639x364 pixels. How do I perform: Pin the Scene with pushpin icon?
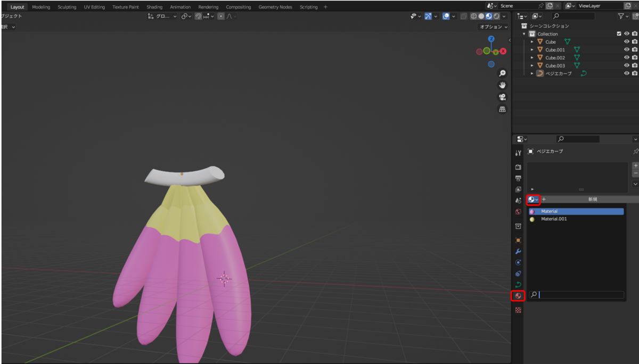pos(541,6)
